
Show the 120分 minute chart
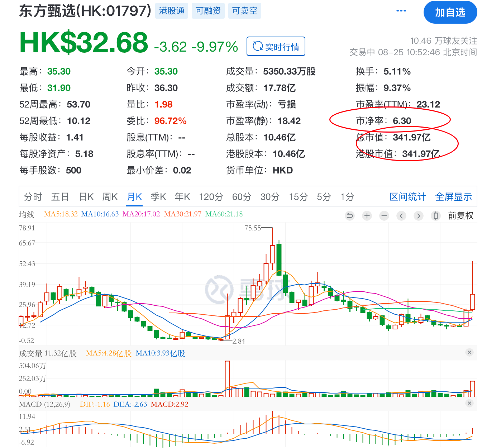point(211,197)
